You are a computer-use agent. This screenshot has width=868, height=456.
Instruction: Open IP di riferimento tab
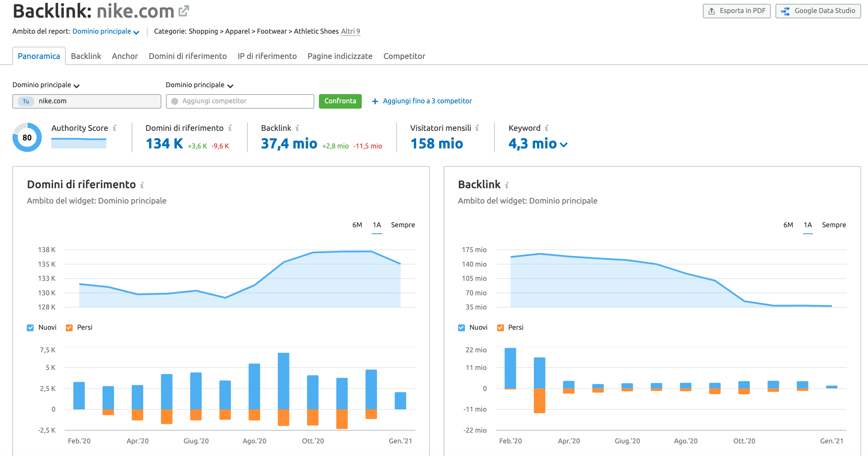267,56
